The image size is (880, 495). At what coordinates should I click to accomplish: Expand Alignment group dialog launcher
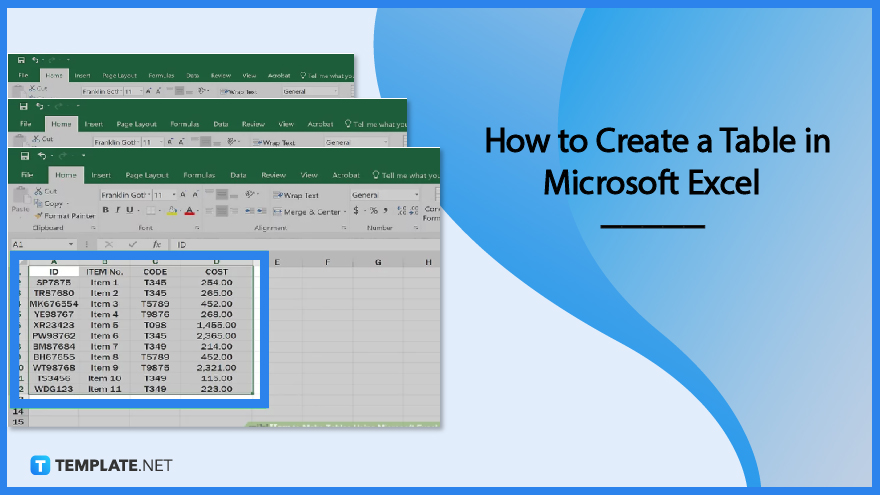pos(343,228)
